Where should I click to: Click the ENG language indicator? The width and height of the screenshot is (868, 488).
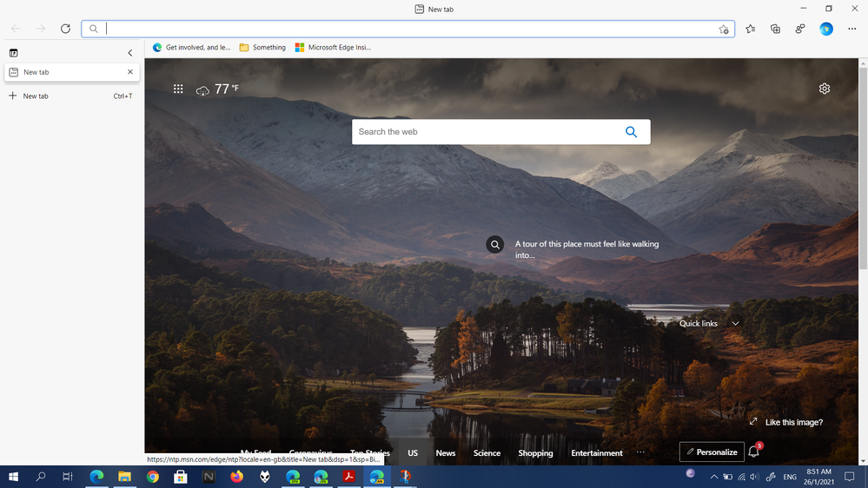pyautogui.click(x=790, y=477)
